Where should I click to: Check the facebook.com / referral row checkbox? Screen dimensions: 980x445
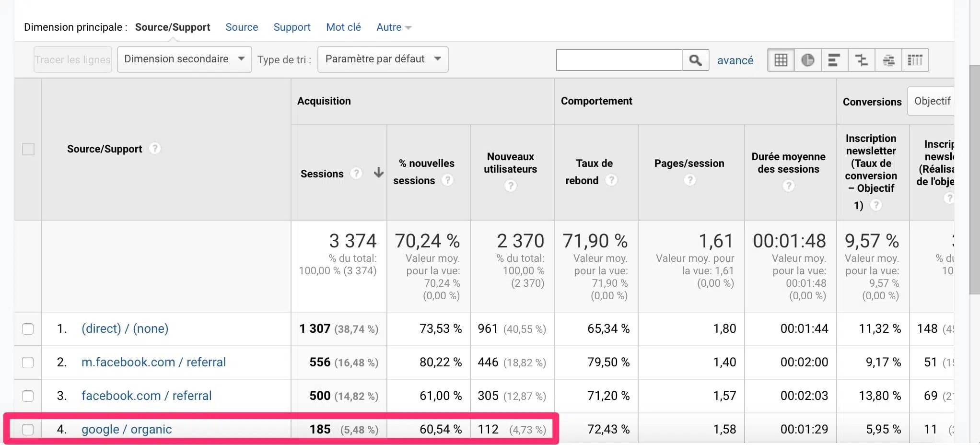point(28,396)
